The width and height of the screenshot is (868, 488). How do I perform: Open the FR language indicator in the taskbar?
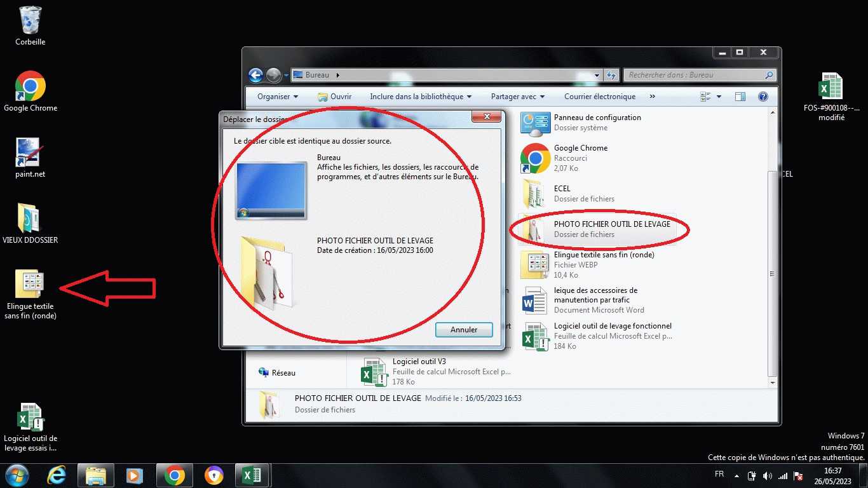click(719, 475)
